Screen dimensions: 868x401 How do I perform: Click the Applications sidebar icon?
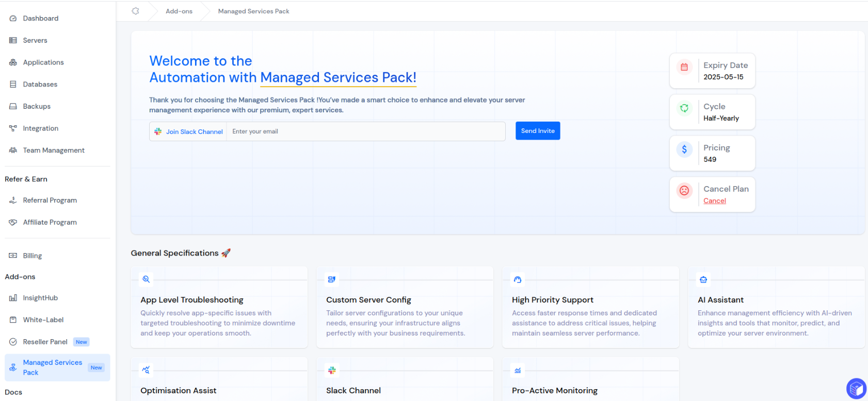(13, 62)
